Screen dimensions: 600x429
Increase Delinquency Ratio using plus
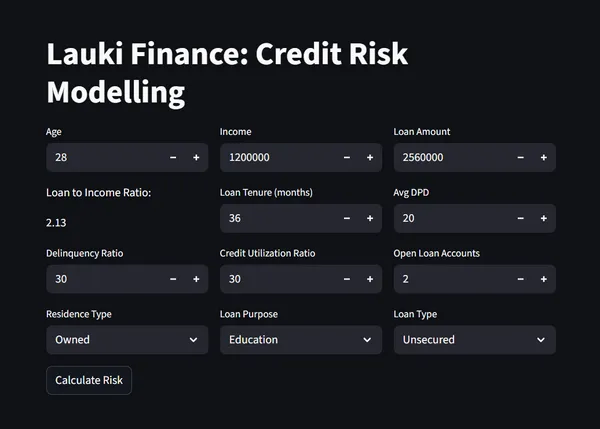coord(196,279)
